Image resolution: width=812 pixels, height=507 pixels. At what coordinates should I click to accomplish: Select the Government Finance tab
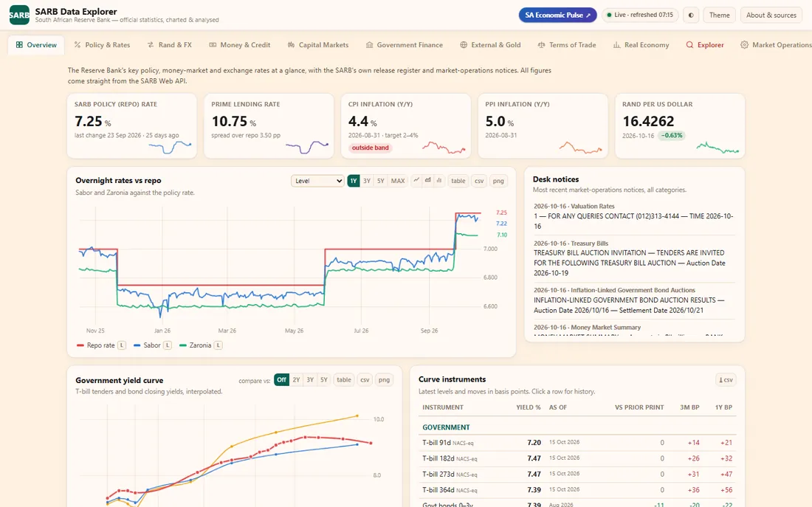click(x=405, y=45)
